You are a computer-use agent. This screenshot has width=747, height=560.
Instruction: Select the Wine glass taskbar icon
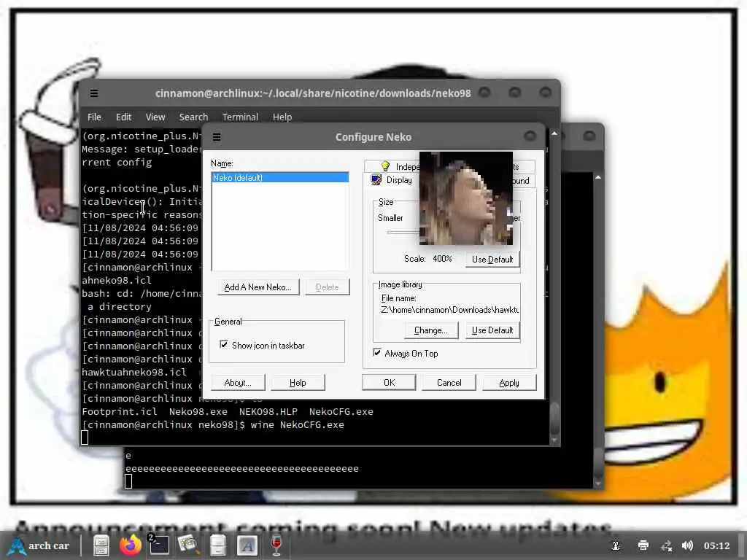click(x=276, y=545)
